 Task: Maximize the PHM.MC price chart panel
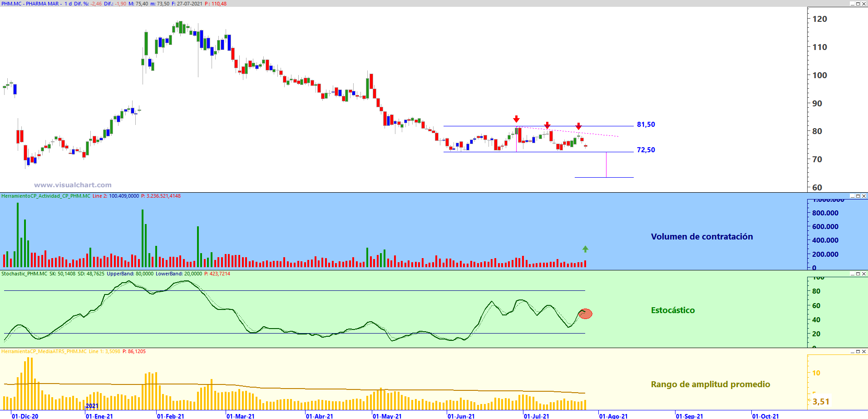pyautogui.click(x=858, y=4)
